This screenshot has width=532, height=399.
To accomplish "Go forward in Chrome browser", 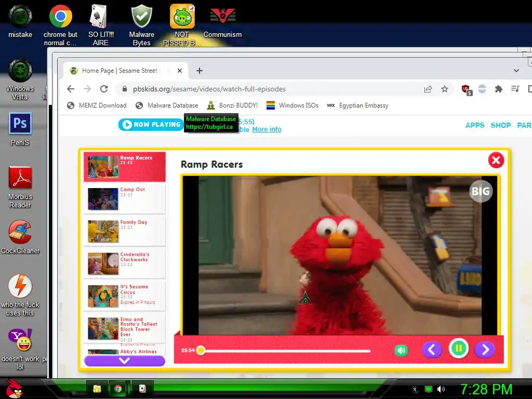I will tap(87, 89).
